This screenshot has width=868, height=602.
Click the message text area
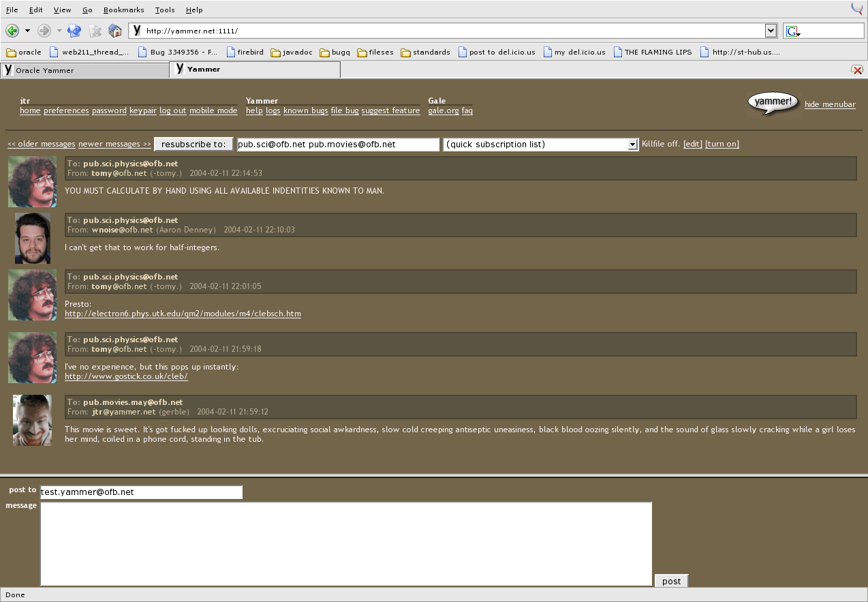[x=345, y=543]
